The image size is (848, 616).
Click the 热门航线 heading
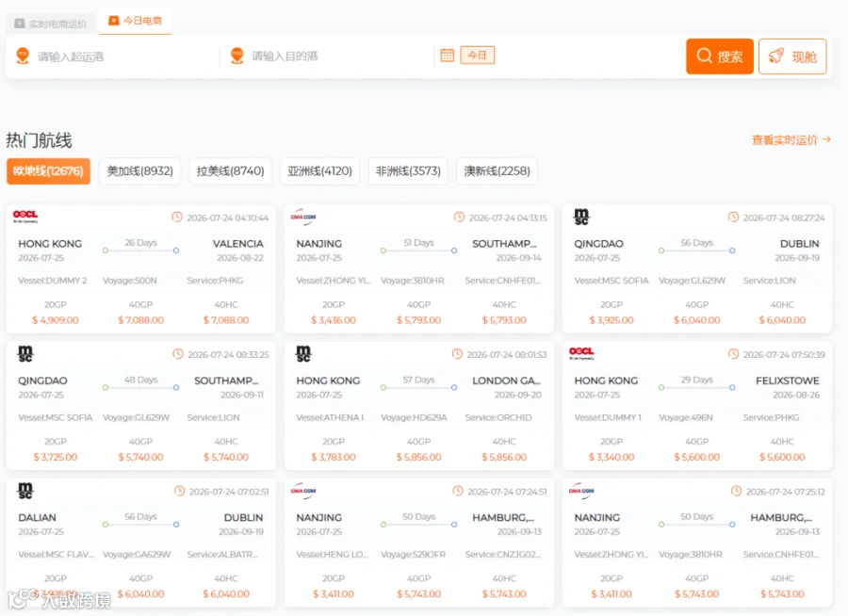pos(39,140)
